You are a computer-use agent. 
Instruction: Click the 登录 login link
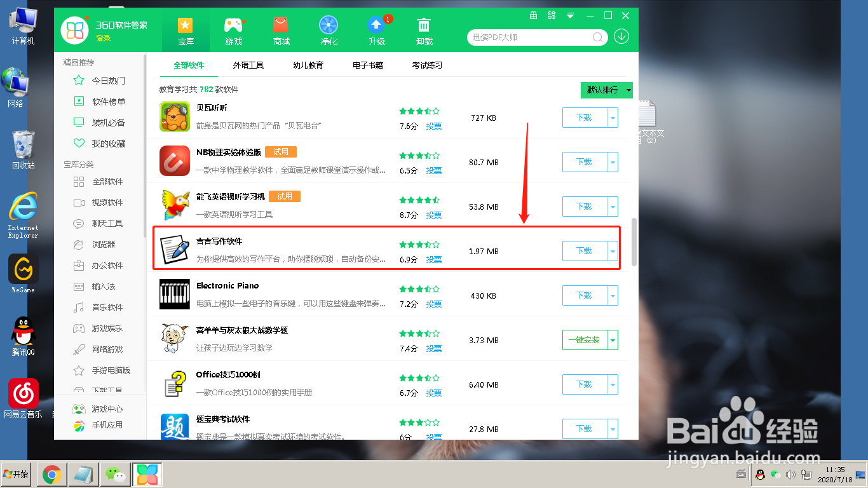[x=104, y=39]
